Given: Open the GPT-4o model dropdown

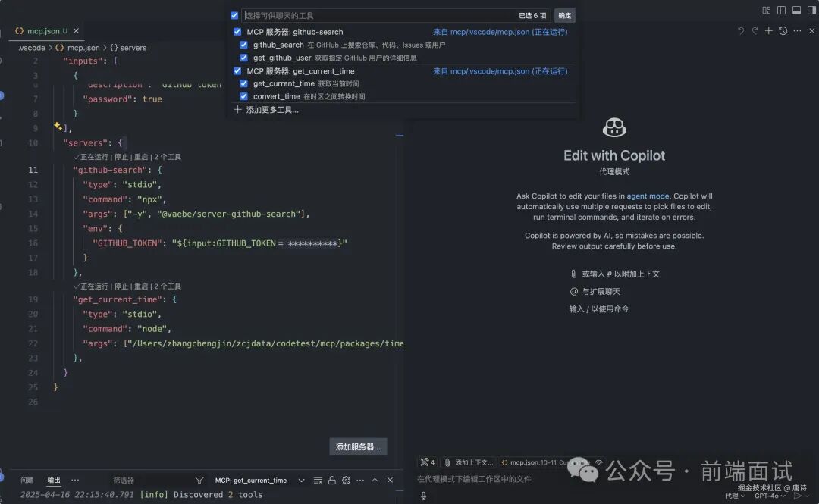Looking at the screenshot, I should tap(770, 496).
